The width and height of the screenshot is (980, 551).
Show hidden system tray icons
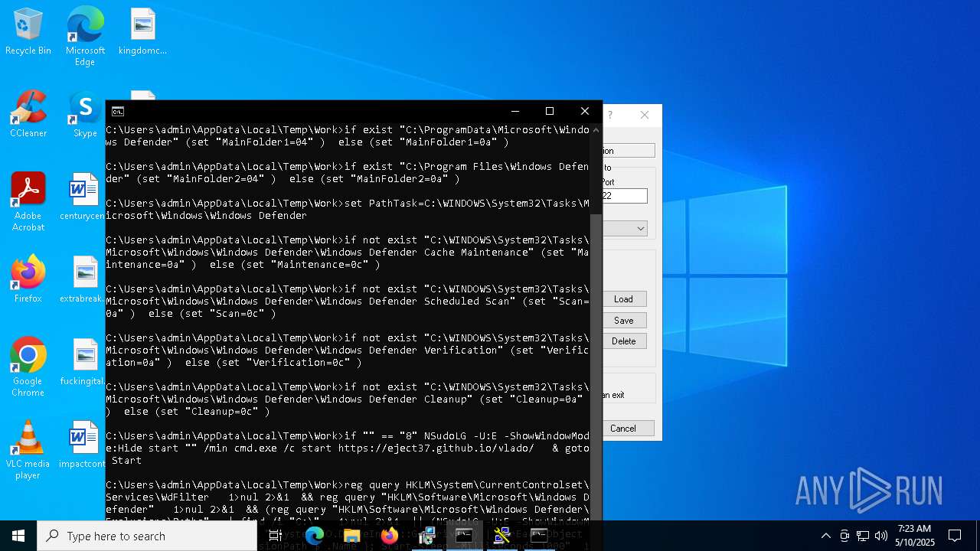click(825, 536)
